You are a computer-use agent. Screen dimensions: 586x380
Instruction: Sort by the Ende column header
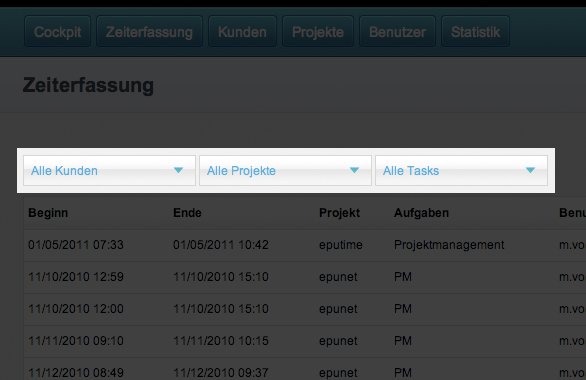pyautogui.click(x=187, y=213)
